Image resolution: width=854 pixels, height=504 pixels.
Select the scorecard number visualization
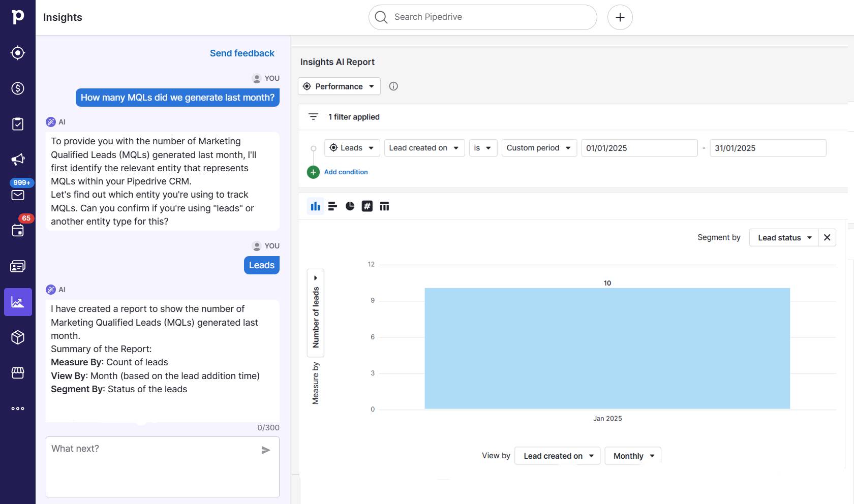(367, 206)
